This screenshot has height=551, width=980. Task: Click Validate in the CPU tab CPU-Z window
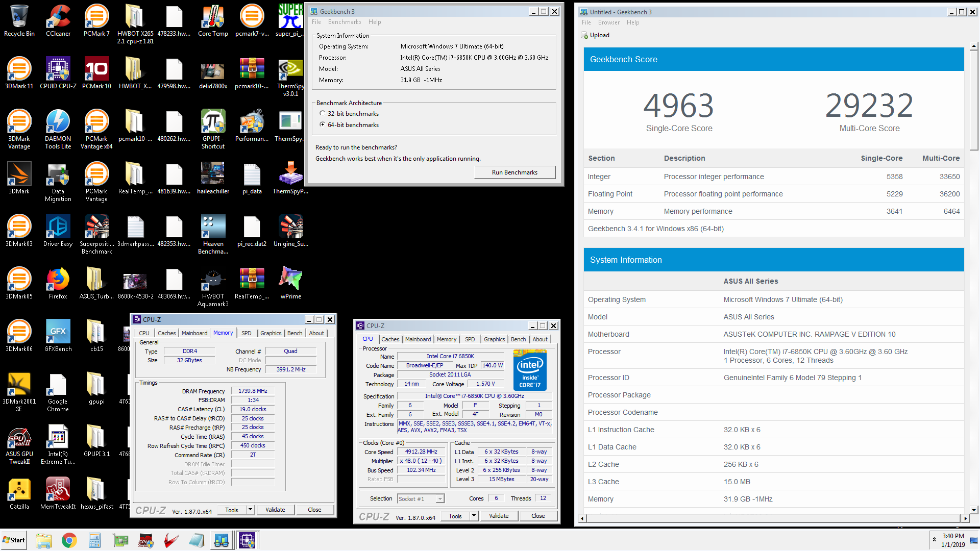(x=499, y=516)
